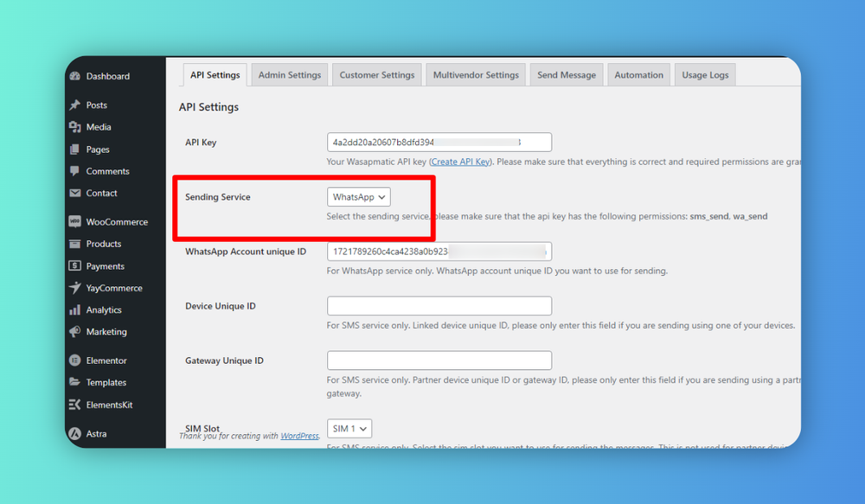Image resolution: width=865 pixels, height=504 pixels.
Task: Go to Media in sidebar
Action: pyautogui.click(x=99, y=127)
